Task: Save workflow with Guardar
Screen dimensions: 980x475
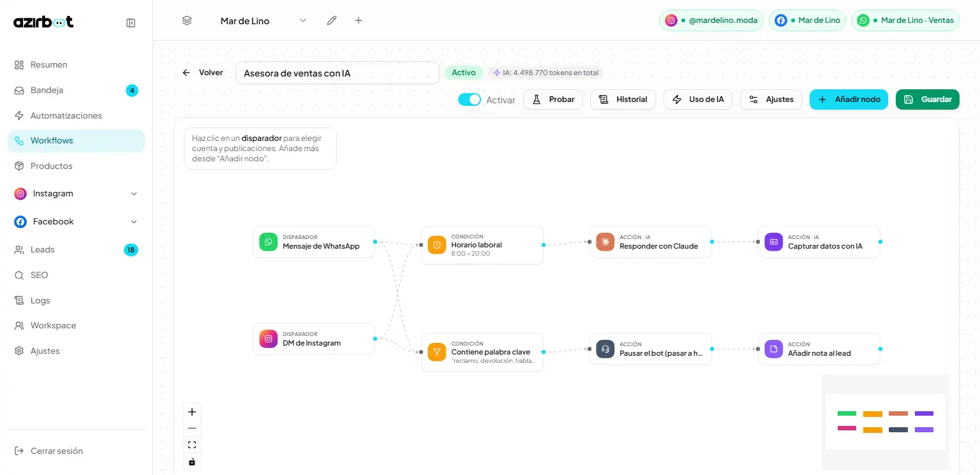Action: [x=928, y=99]
